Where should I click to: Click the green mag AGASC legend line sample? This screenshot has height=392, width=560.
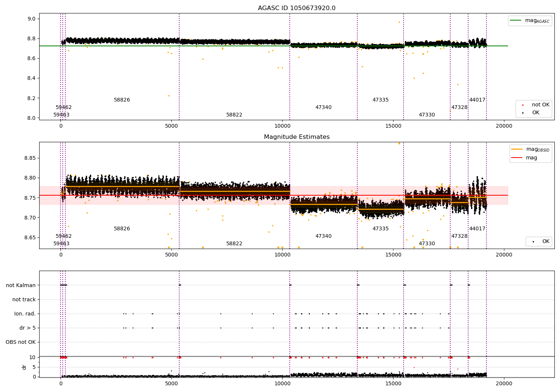pos(516,21)
